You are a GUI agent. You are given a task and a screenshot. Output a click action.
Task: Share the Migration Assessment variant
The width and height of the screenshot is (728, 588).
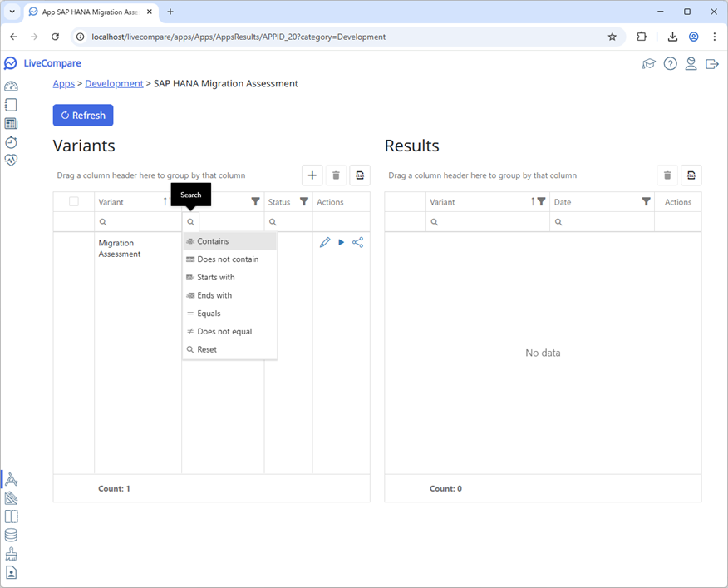point(357,243)
